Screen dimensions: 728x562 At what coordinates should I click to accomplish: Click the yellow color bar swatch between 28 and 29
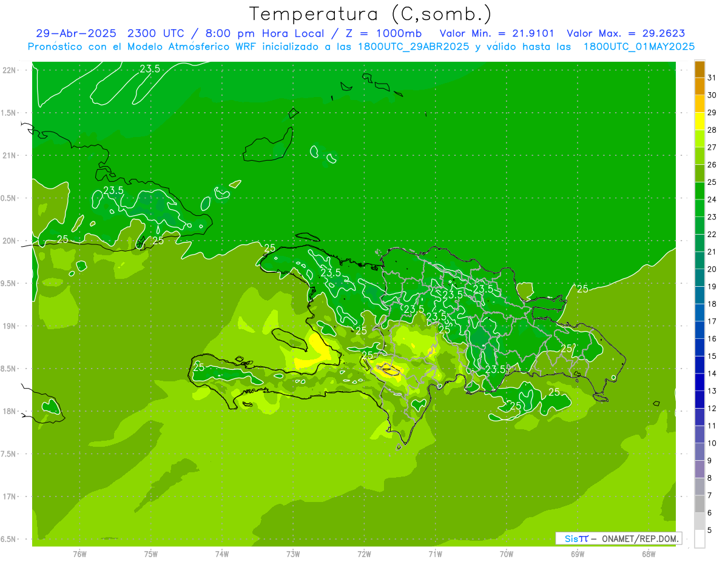click(699, 121)
